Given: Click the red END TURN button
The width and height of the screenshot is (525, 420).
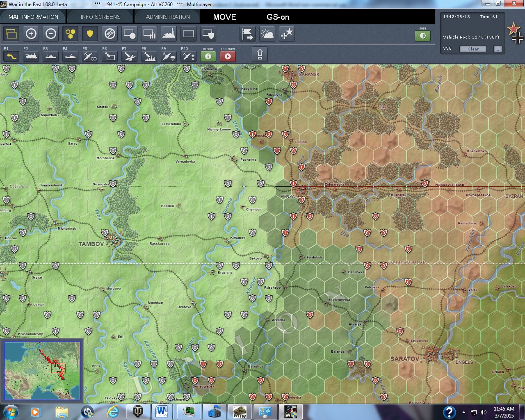Looking at the screenshot, I should point(228,56).
